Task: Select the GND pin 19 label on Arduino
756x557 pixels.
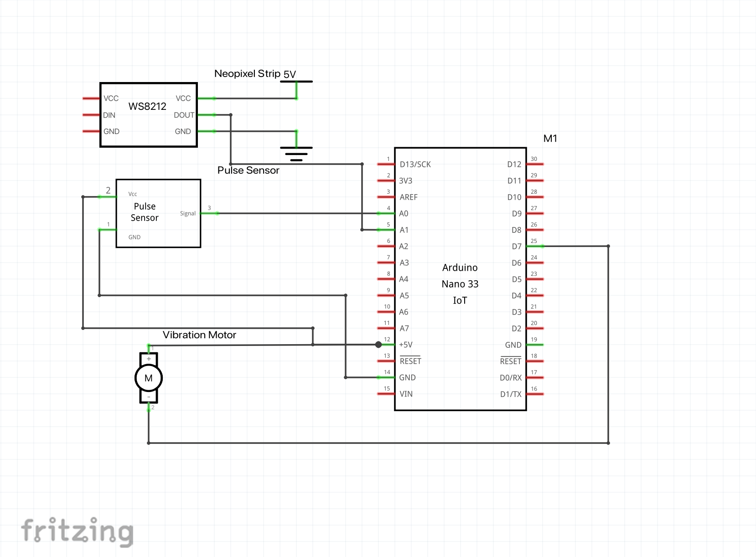Action: pyautogui.click(x=513, y=345)
